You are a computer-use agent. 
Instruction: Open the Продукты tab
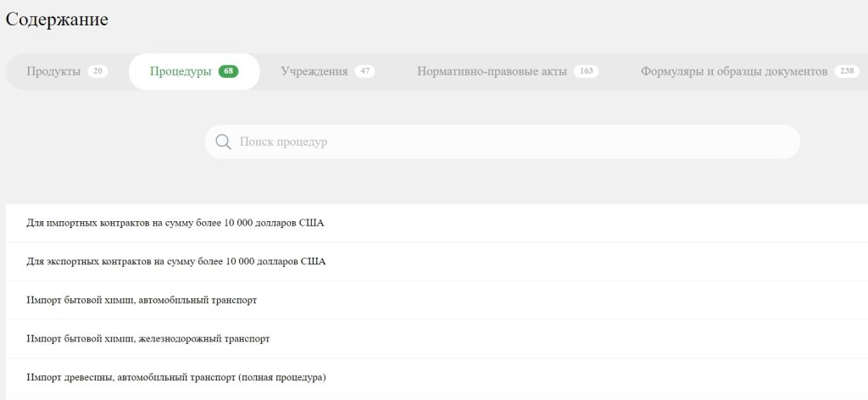tap(67, 71)
